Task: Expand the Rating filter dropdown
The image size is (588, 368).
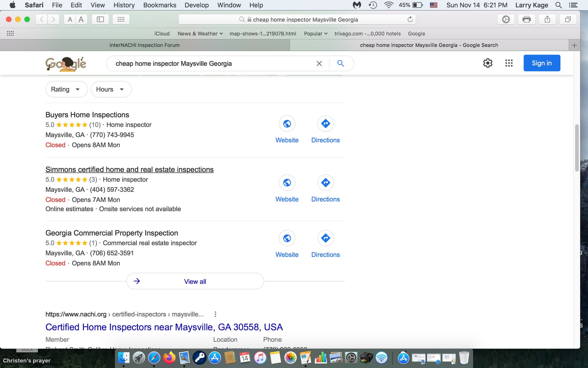Action: pyautogui.click(x=66, y=89)
